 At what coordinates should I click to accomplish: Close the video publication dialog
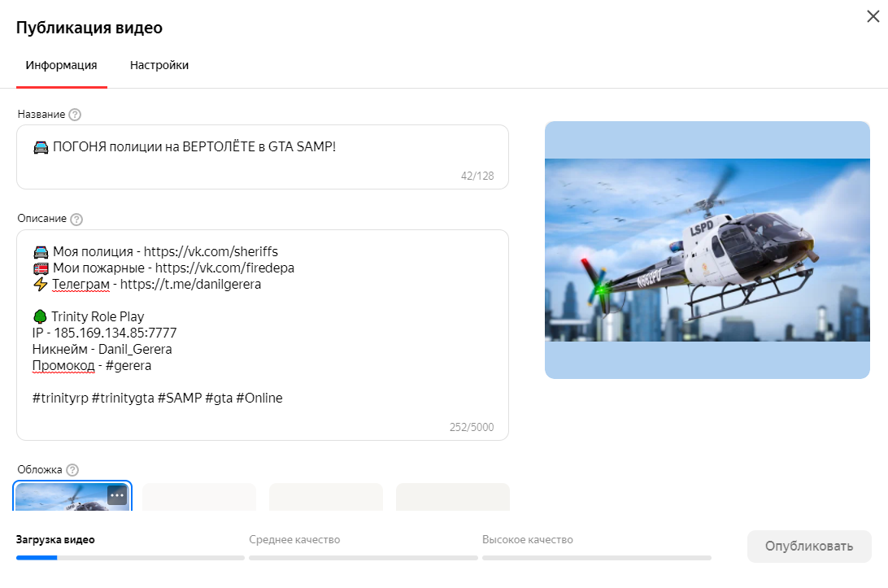(x=873, y=16)
